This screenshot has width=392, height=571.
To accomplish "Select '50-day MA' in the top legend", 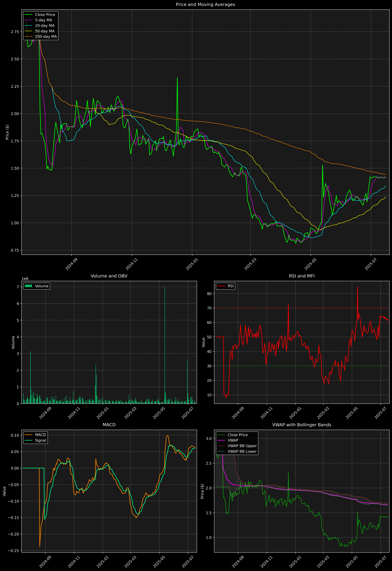I will pyautogui.click(x=45, y=31).
